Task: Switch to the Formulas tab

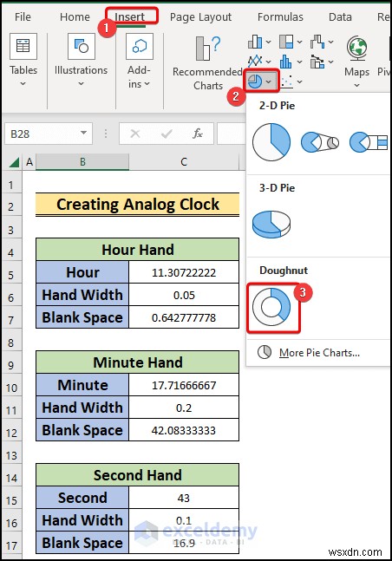Action: click(280, 16)
